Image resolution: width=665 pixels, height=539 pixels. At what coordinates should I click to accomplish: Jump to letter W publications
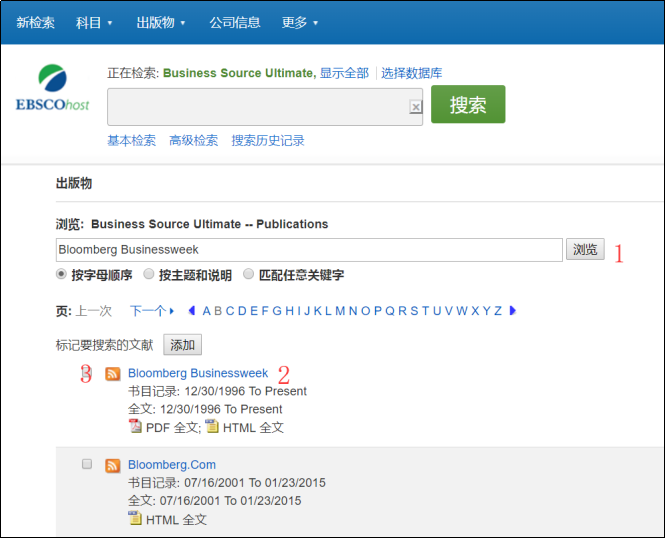click(462, 311)
